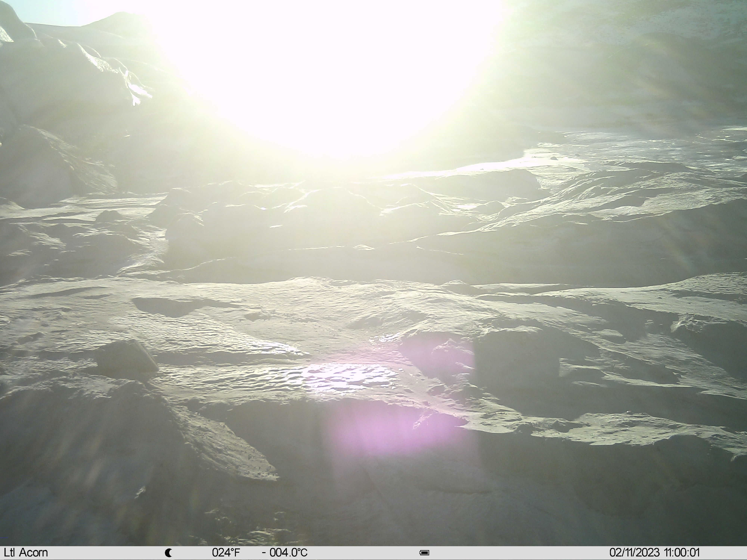Click the crescent moon icon in info strip
Screen dimensions: 747x560
[x=168, y=553]
